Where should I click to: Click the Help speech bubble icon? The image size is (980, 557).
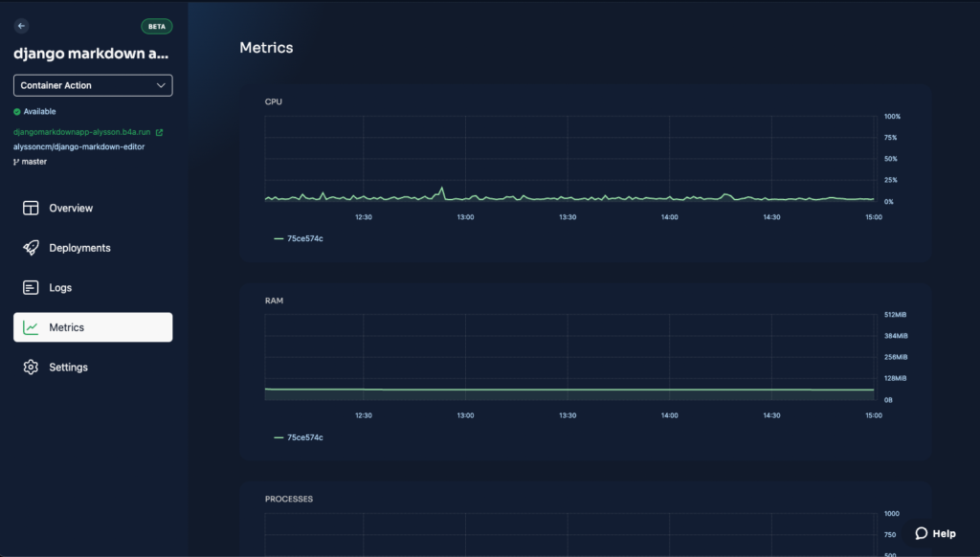point(922,533)
